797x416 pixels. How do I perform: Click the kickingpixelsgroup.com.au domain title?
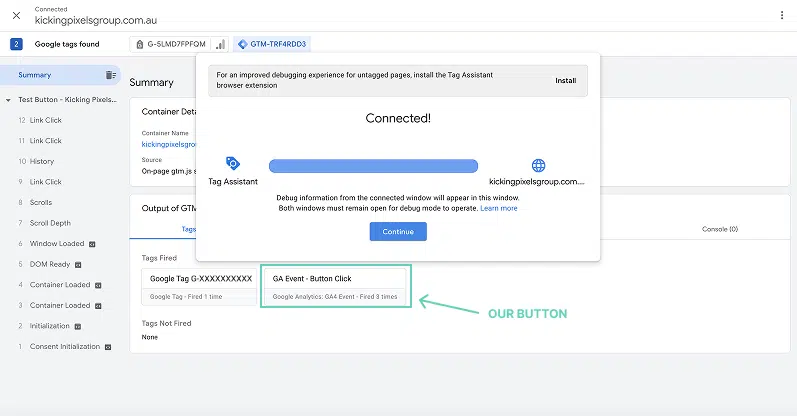click(x=96, y=20)
